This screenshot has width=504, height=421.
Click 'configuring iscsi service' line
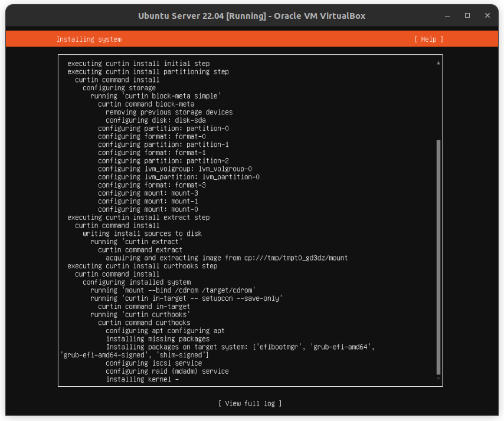(x=153, y=363)
